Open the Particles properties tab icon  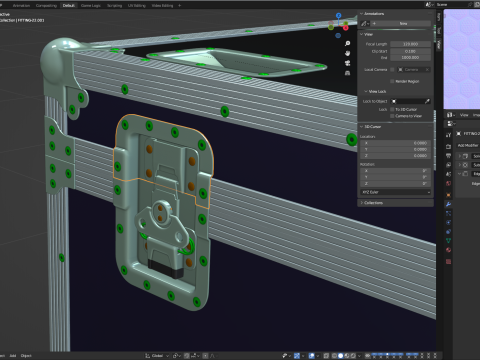click(448, 213)
